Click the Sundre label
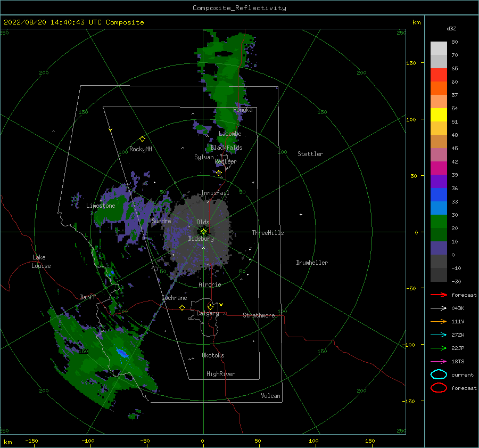479x448 pixels. point(161,221)
